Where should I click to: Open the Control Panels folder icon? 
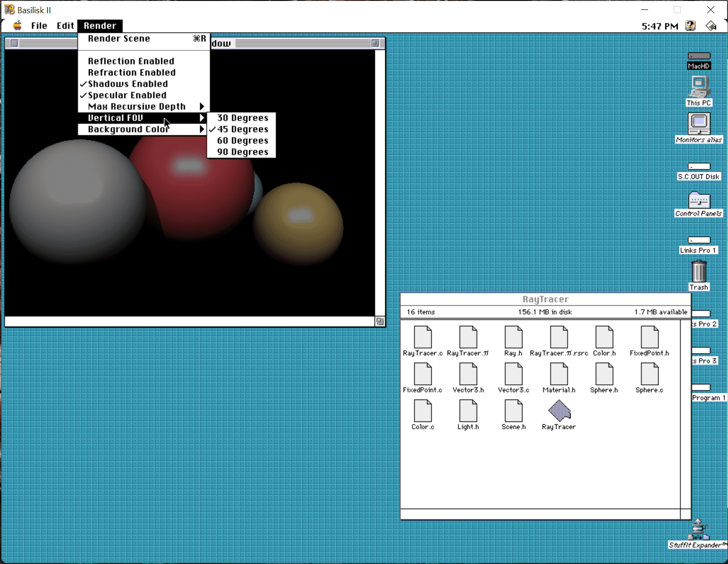click(699, 200)
